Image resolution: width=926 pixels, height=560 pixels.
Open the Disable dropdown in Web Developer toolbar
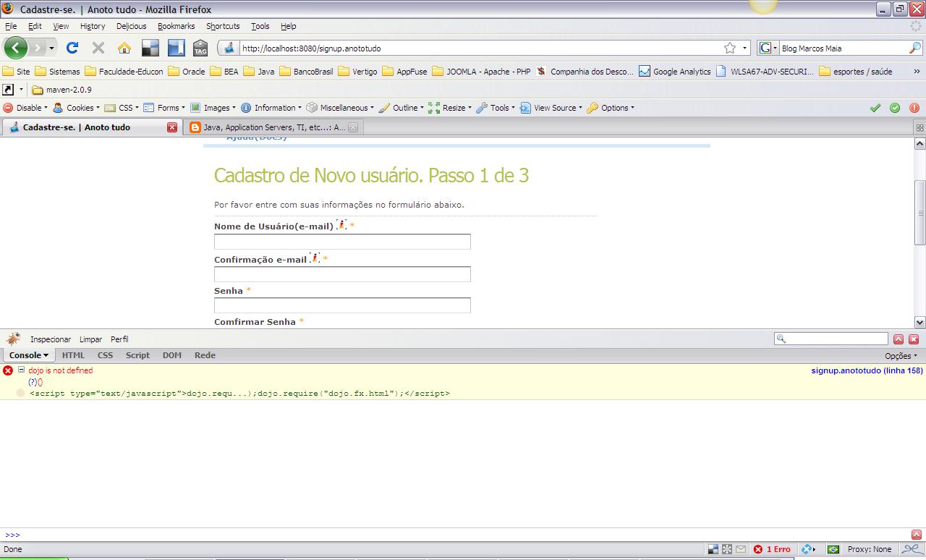pos(25,108)
